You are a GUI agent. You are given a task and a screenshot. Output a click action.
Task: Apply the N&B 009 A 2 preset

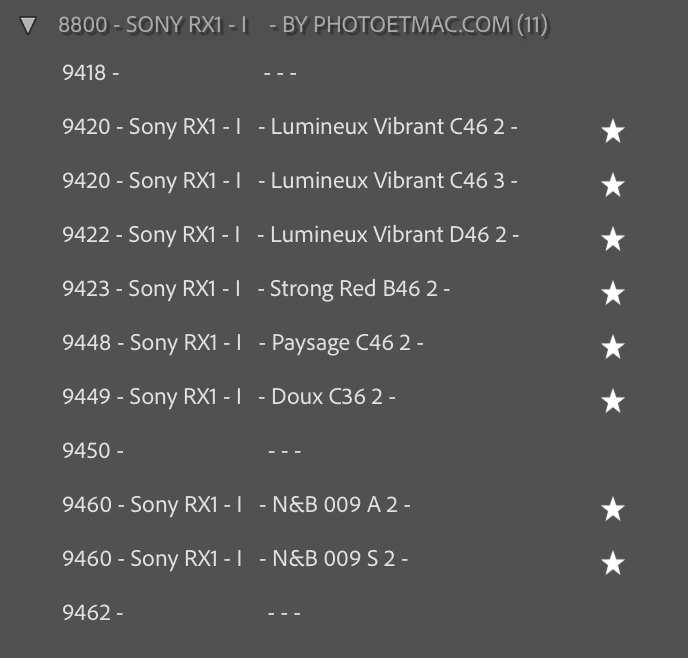(236, 505)
